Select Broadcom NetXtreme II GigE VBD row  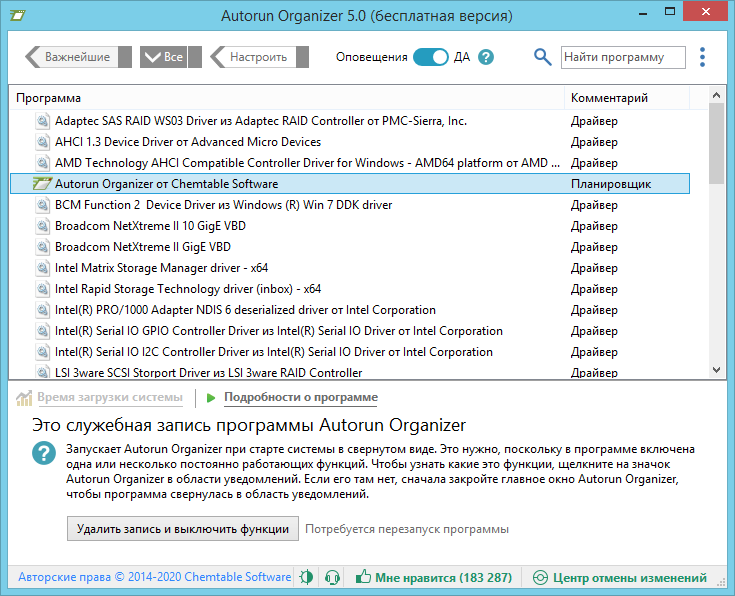tap(350, 247)
